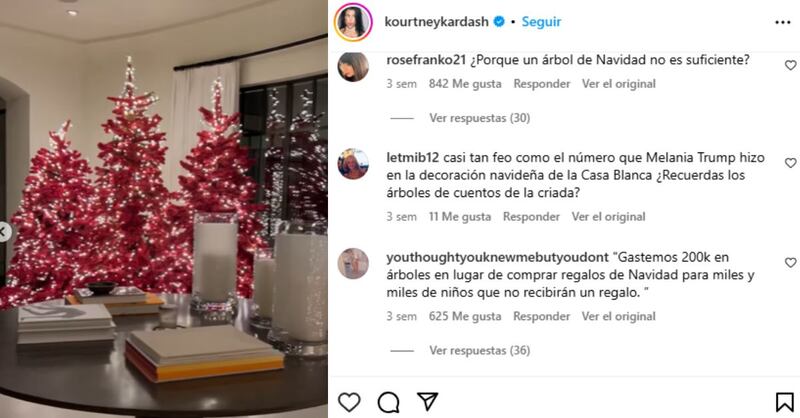Share the post via paper plane icon
This screenshot has width=800, height=418.
click(428, 402)
